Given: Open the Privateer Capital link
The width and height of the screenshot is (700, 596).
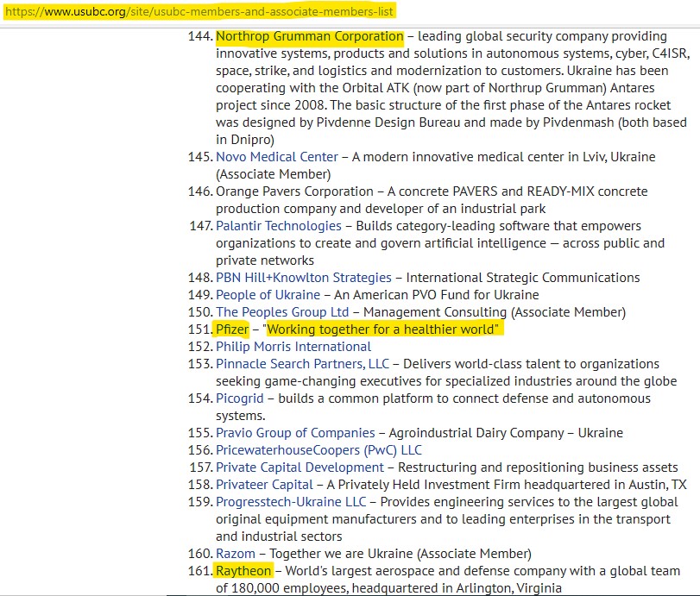Looking at the screenshot, I should 264,485.
